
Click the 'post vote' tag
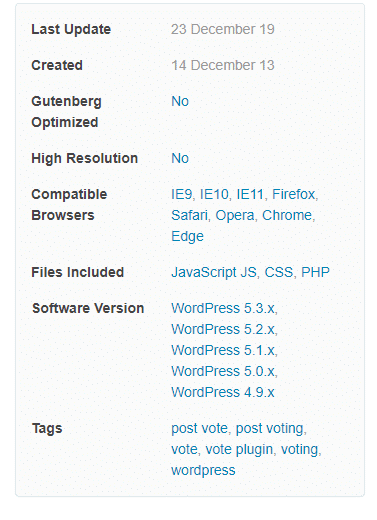tap(199, 428)
